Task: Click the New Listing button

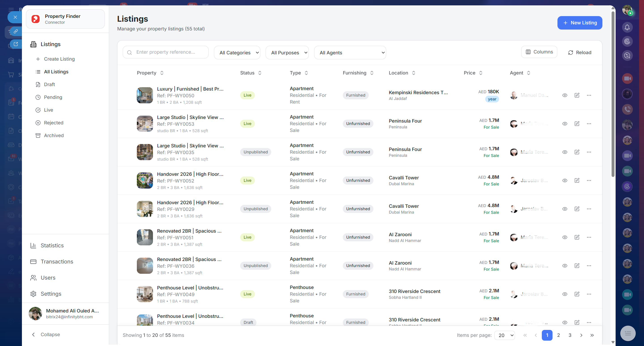Action: [x=580, y=23]
